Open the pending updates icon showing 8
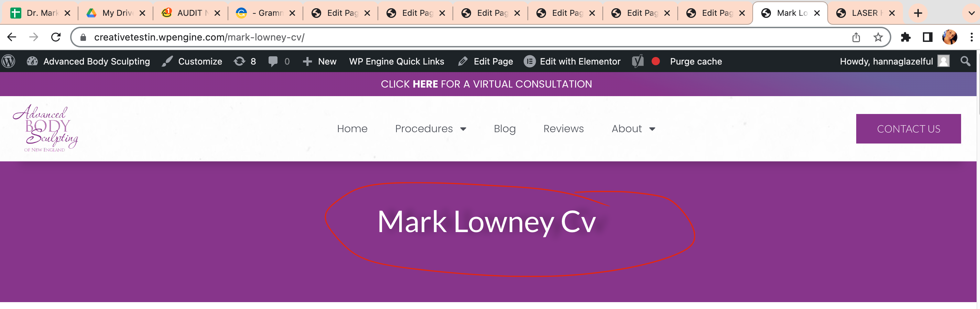This screenshot has width=980, height=309. [x=244, y=61]
